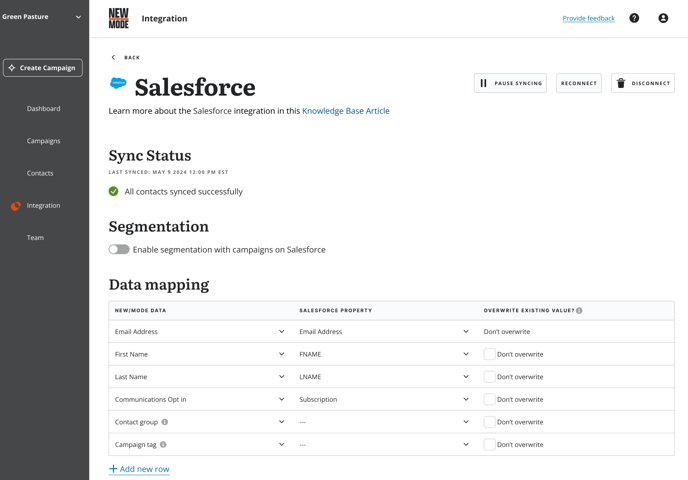Screen dimensions: 688x480
Task: Click info icon next to Campaign tag
Action: click(163, 444)
